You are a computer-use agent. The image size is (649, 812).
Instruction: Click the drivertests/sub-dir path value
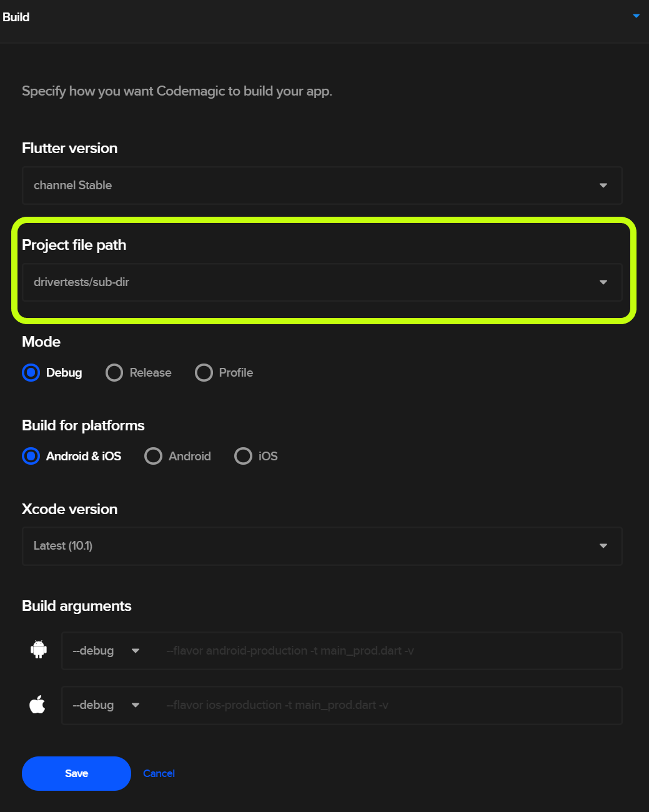[x=81, y=282]
